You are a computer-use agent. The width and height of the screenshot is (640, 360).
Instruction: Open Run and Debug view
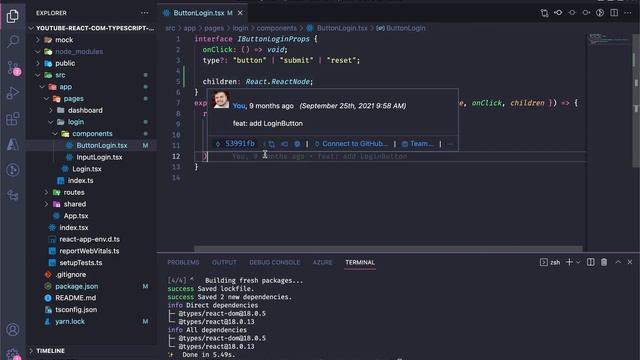13,93
